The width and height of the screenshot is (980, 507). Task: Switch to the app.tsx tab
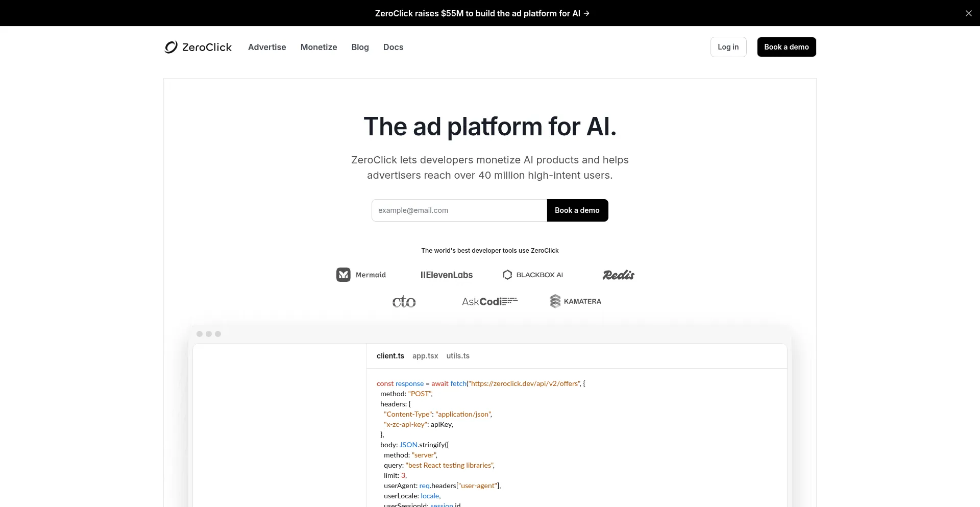(x=425, y=356)
